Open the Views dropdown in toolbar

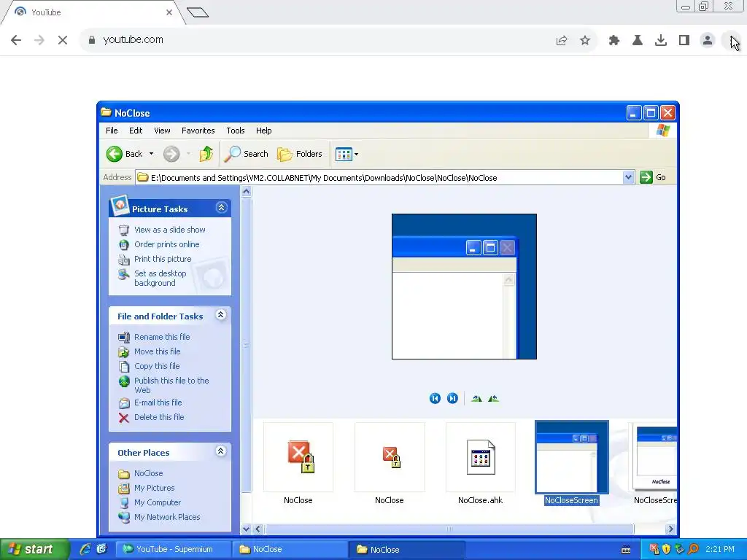(347, 154)
